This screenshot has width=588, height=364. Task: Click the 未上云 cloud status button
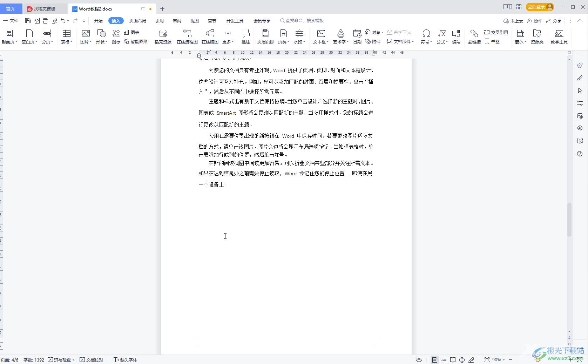point(513,21)
